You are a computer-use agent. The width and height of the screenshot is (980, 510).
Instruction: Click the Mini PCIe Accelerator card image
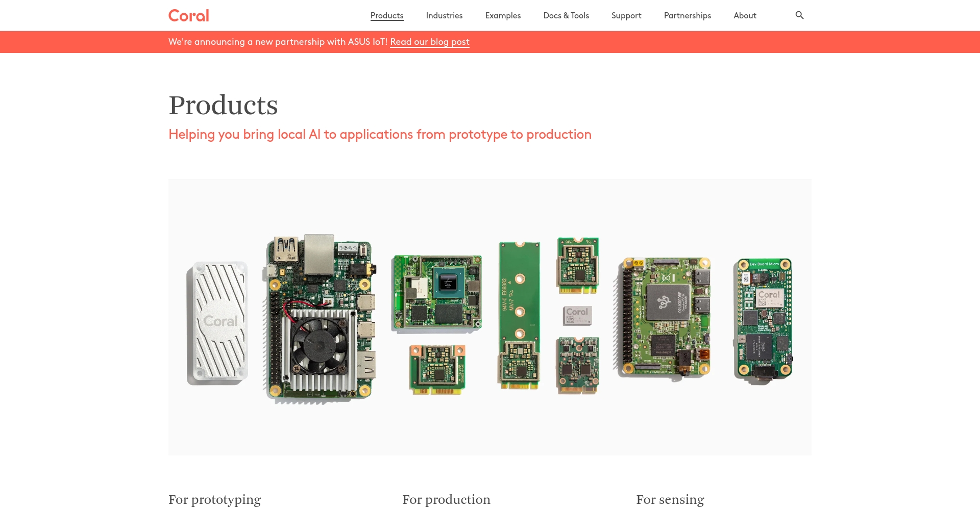click(x=437, y=369)
